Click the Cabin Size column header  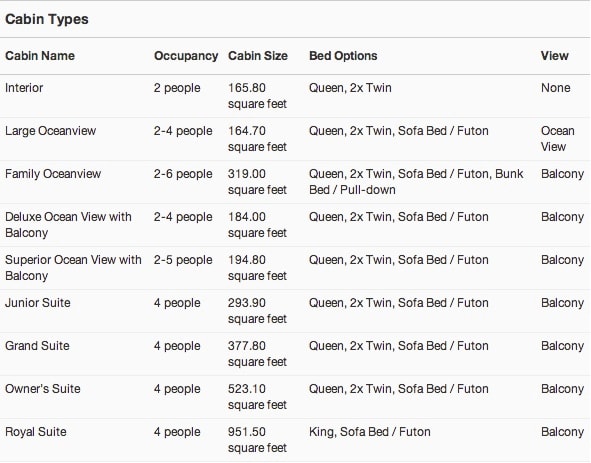pos(258,56)
